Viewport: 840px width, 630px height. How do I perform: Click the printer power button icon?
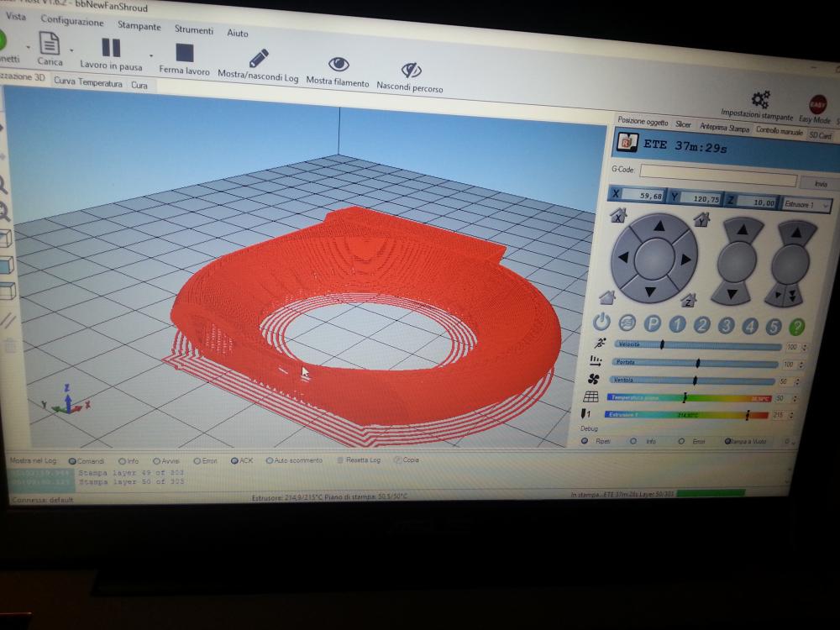tap(601, 323)
